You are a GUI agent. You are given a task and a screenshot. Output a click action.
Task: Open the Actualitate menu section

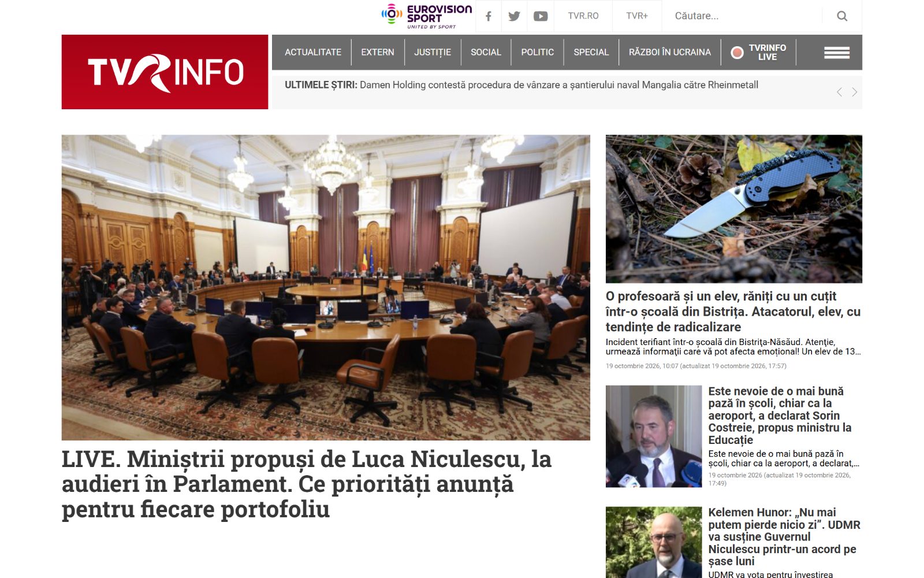coord(313,52)
